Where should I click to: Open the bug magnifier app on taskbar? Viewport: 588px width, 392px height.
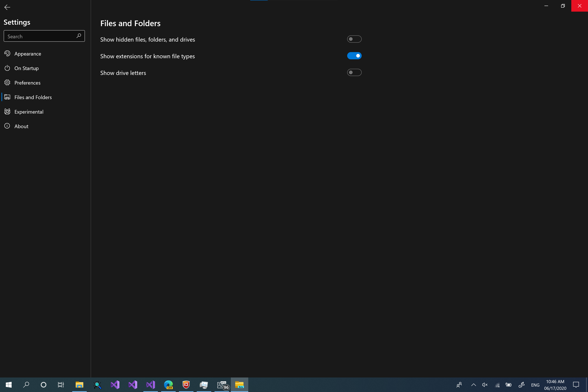tap(97, 385)
